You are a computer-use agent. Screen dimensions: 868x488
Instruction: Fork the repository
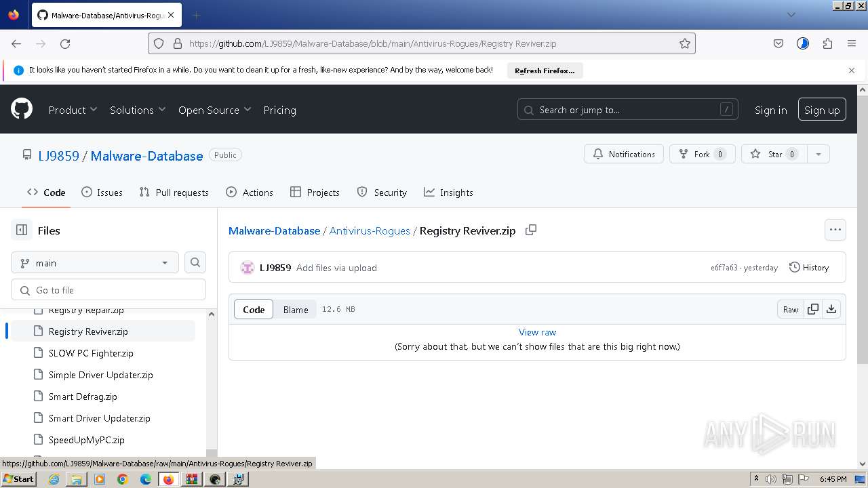702,154
